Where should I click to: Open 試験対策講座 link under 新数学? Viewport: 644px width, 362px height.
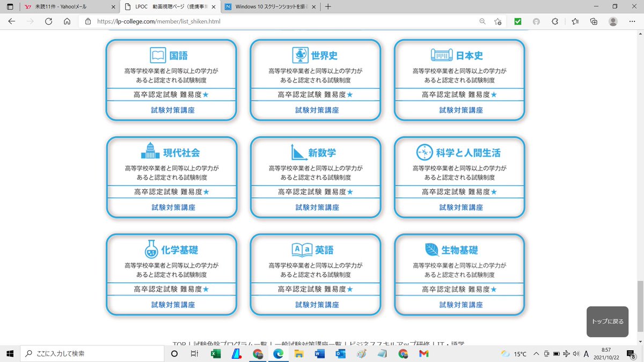click(x=317, y=207)
